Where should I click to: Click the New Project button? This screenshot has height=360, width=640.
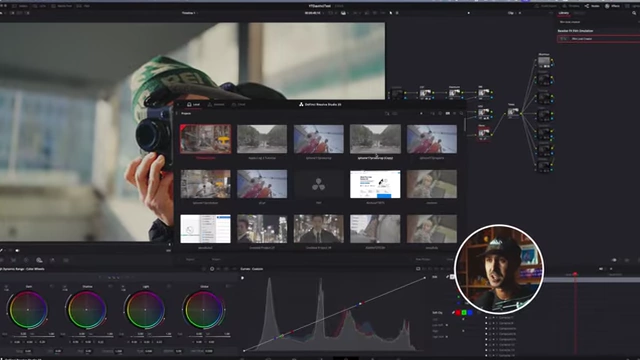[x=423, y=259]
